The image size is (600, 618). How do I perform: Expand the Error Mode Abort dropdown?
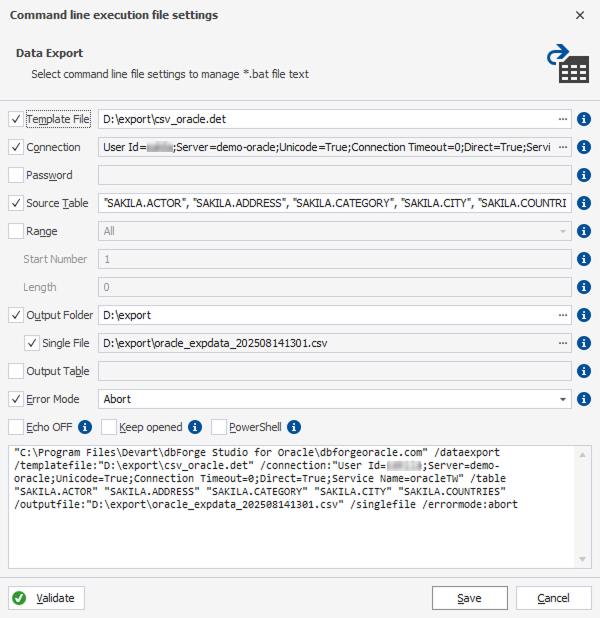coord(563,399)
